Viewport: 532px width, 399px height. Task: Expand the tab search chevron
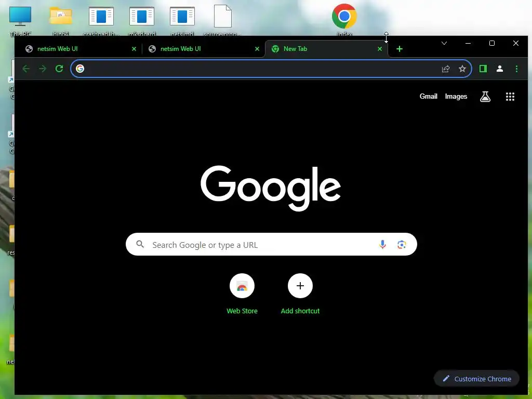pyautogui.click(x=444, y=43)
